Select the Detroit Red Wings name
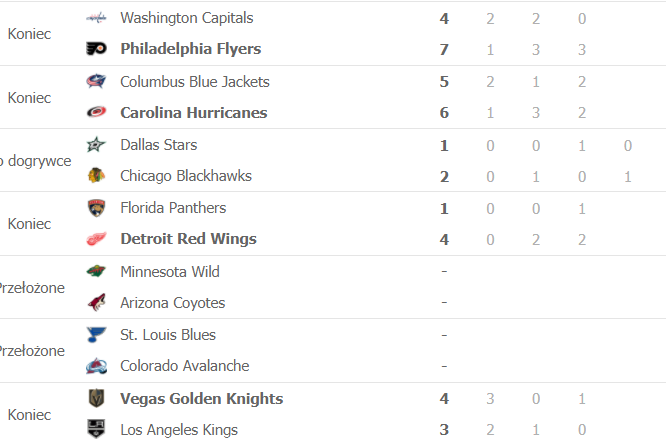This screenshot has width=666, height=442. coord(189,239)
